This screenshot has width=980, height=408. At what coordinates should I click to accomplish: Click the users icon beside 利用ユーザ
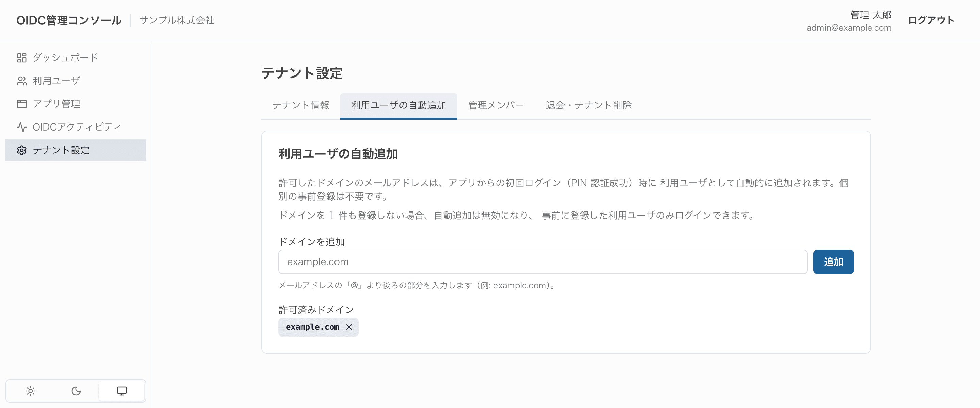22,81
